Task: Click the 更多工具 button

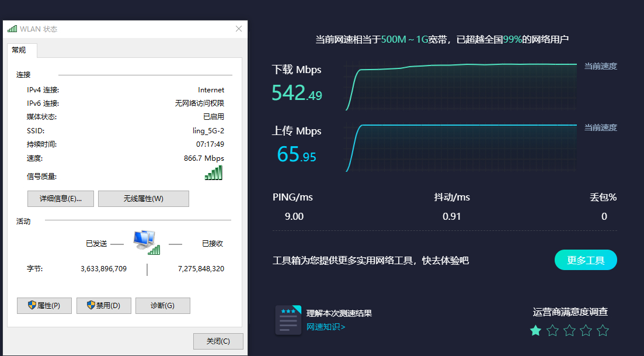Action: click(586, 260)
